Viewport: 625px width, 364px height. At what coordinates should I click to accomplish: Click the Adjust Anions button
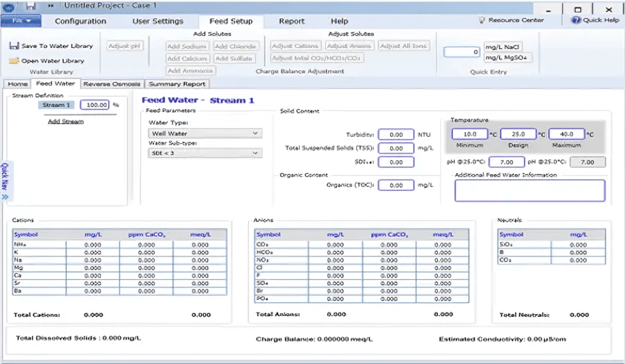coord(349,46)
